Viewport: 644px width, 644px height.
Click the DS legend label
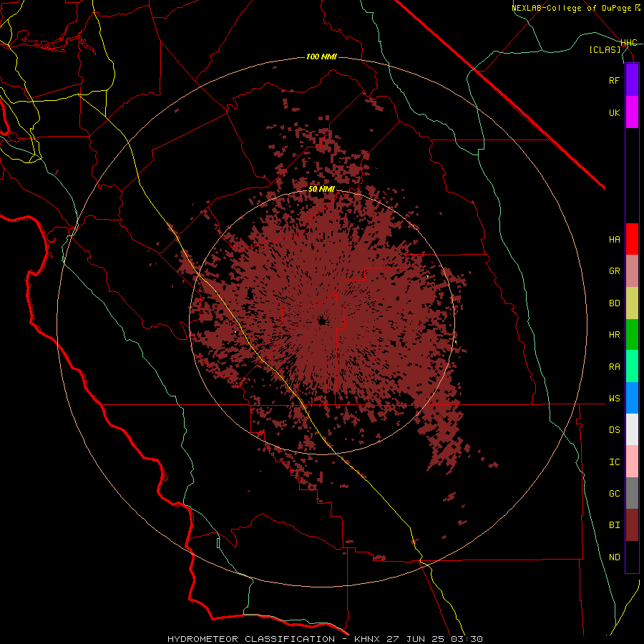click(614, 430)
